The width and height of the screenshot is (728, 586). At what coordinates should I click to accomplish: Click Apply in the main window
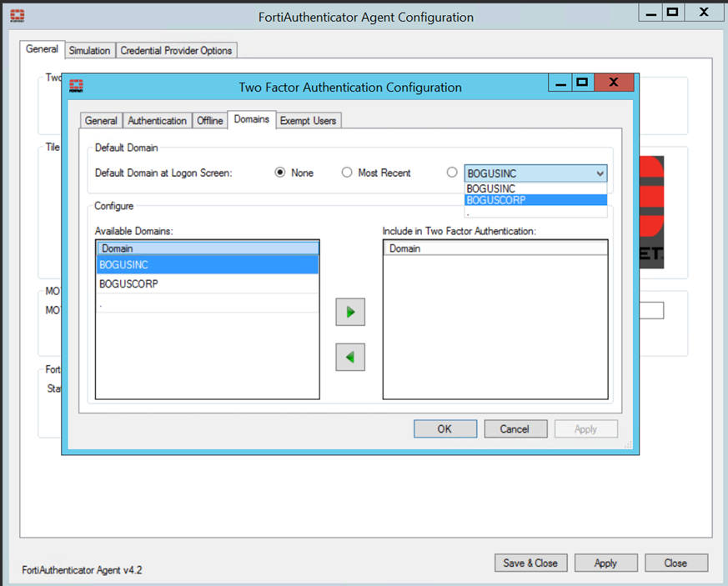606,563
